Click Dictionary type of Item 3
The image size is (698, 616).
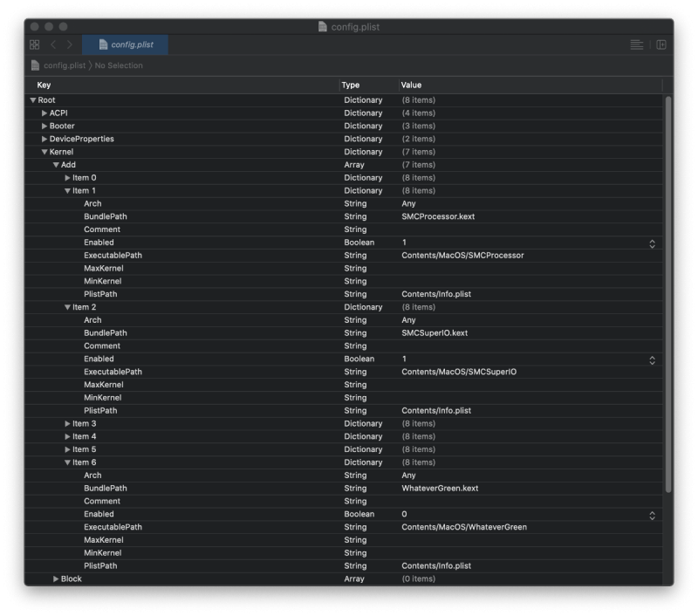coord(363,423)
